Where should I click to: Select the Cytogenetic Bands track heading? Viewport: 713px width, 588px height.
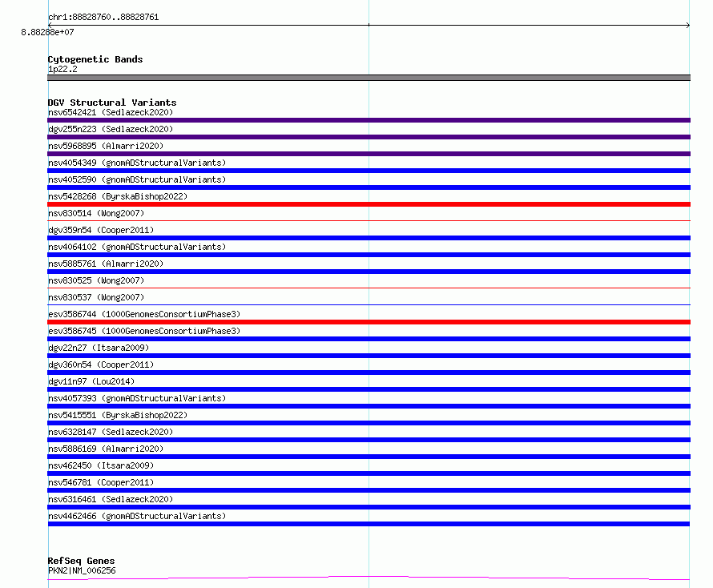pyautogui.click(x=95, y=59)
